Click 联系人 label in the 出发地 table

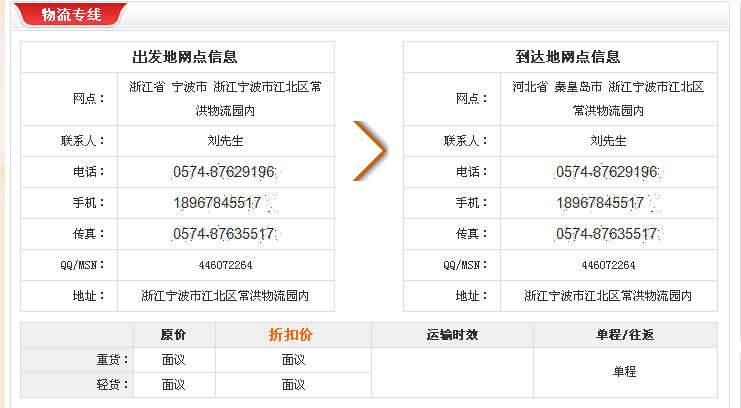coord(83,140)
